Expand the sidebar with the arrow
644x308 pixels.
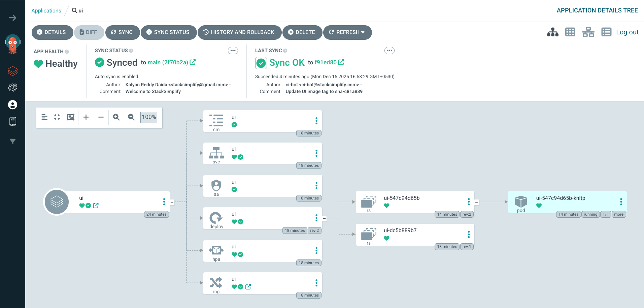tap(12, 18)
